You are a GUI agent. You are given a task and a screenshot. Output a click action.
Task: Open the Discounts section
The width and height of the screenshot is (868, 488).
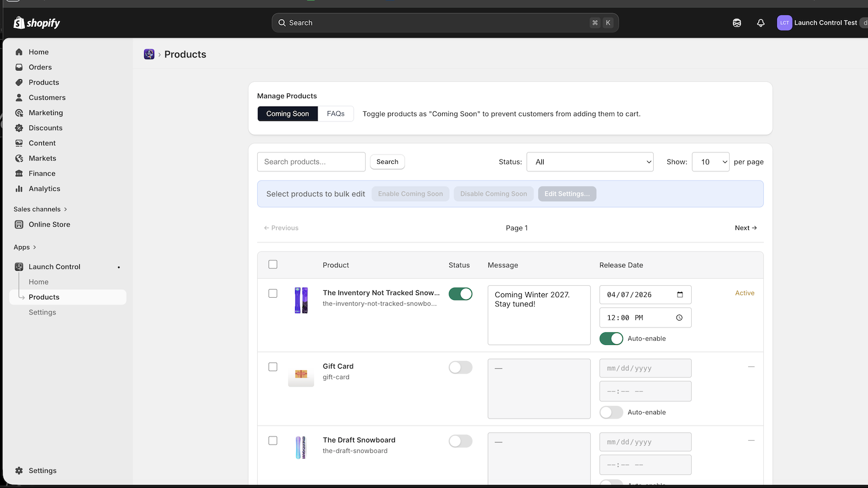tap(45, 127)
